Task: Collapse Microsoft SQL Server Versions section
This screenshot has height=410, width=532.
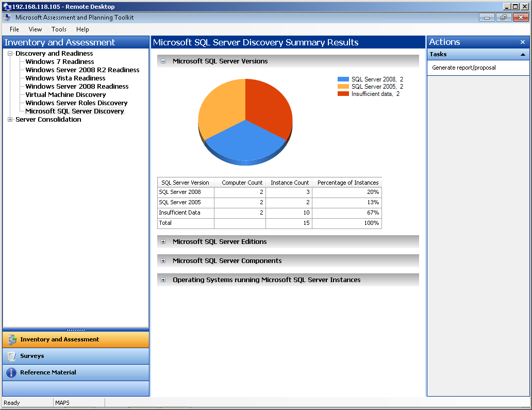Action: click(x=163, y=61)
